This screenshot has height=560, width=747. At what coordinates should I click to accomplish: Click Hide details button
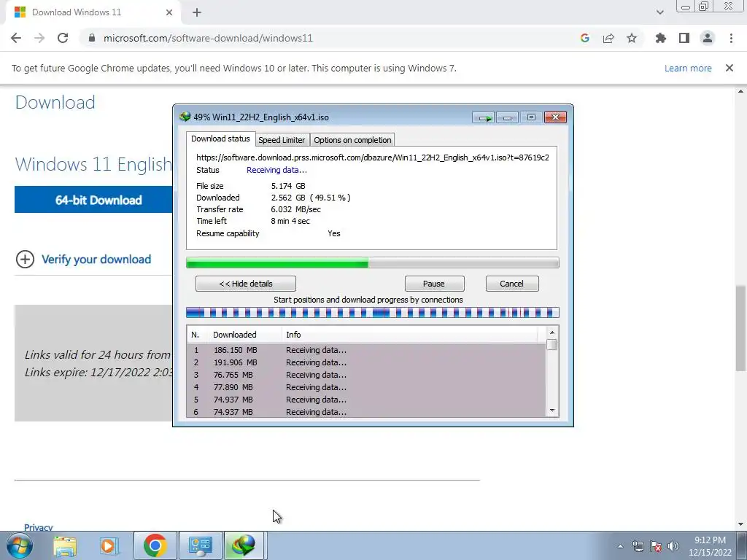tap(245, 284)
